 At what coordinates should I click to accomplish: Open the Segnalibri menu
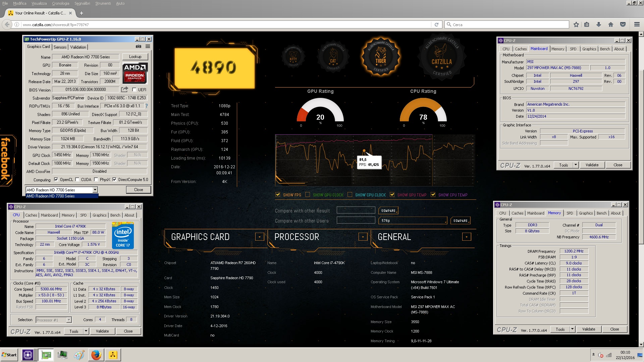[x=82, y=3]
